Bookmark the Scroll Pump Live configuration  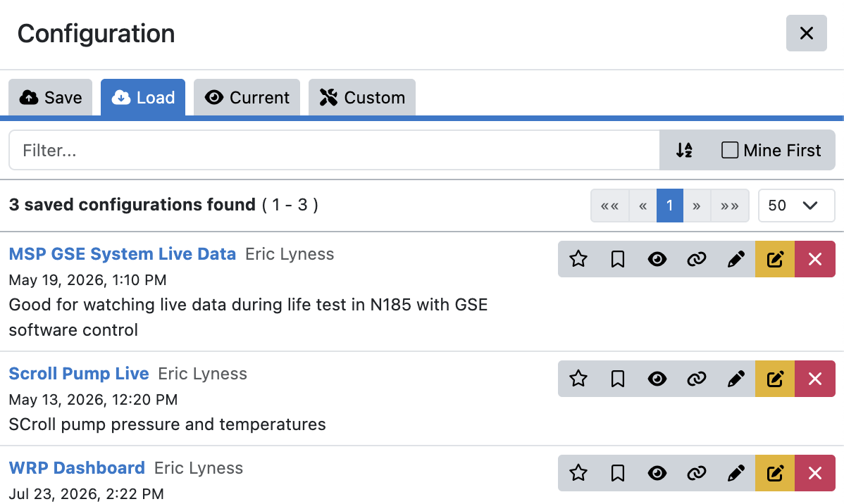(x=617, y=379)
